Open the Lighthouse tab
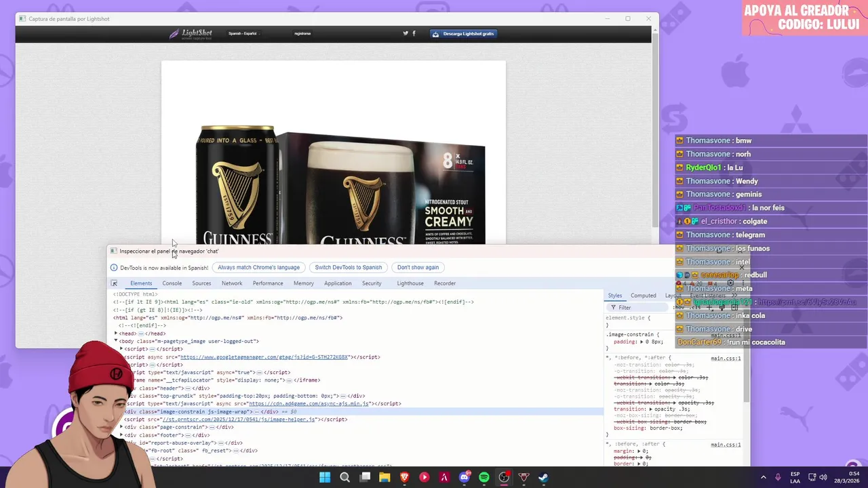 (410, 283)
